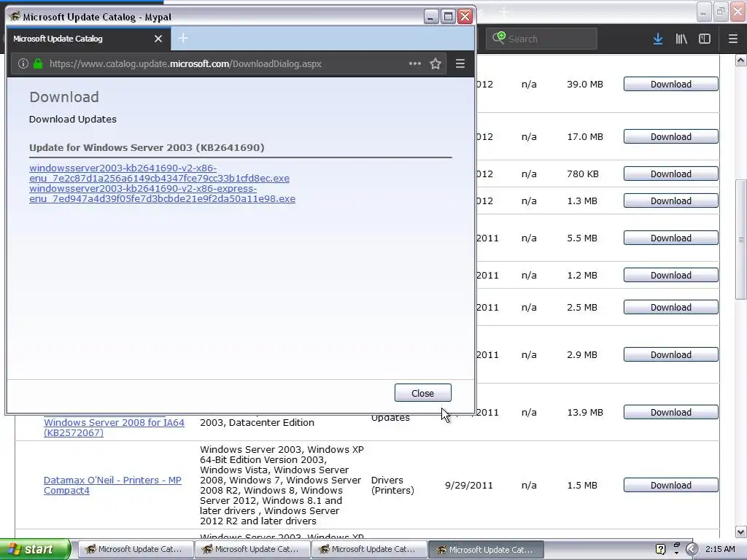
Task: Click the Drivers (Printers) classification cell
Action: click(392, 485)
